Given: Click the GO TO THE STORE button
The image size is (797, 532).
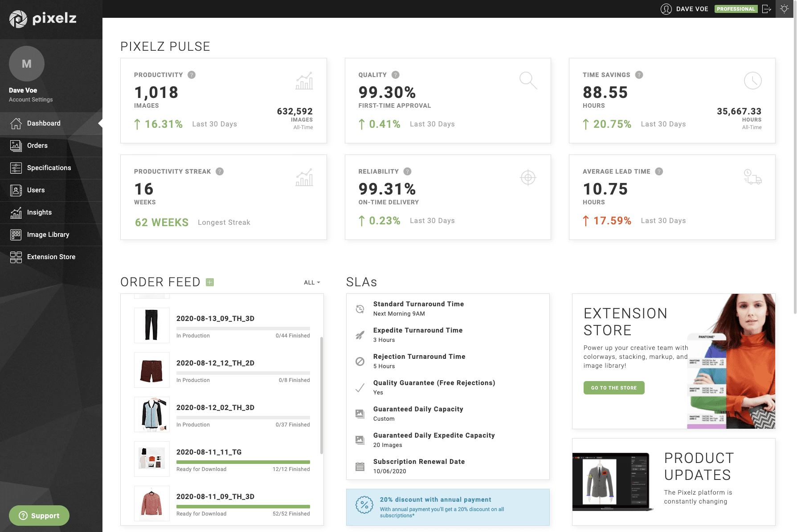Looking at the screenshot, I should (613, 388).
